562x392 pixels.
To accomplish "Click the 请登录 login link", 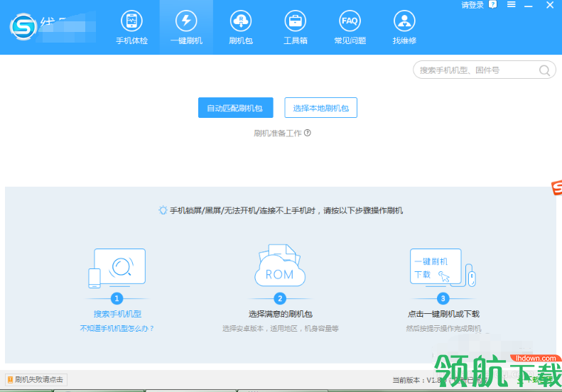I will tap(472, 5).
